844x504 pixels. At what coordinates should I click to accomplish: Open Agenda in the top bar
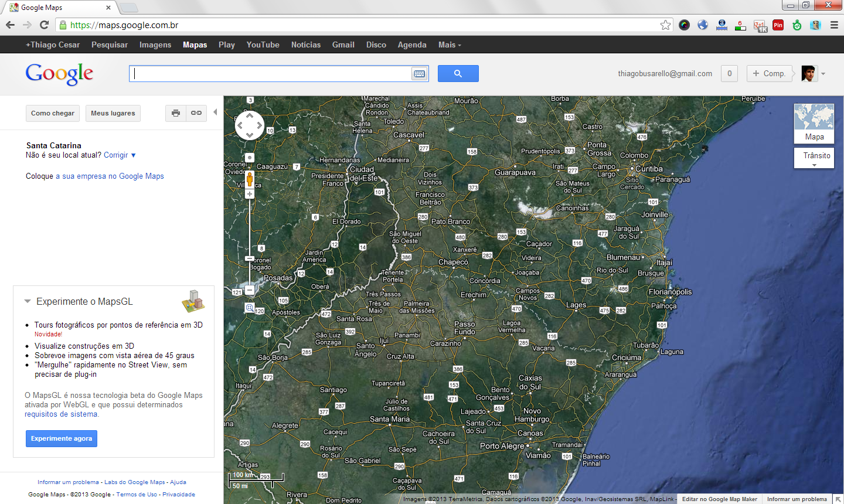point(412,45)
